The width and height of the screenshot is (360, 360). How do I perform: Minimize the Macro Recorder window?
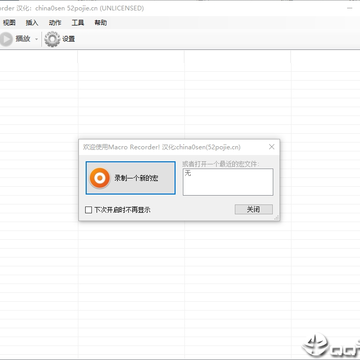[x=351, y=8]
